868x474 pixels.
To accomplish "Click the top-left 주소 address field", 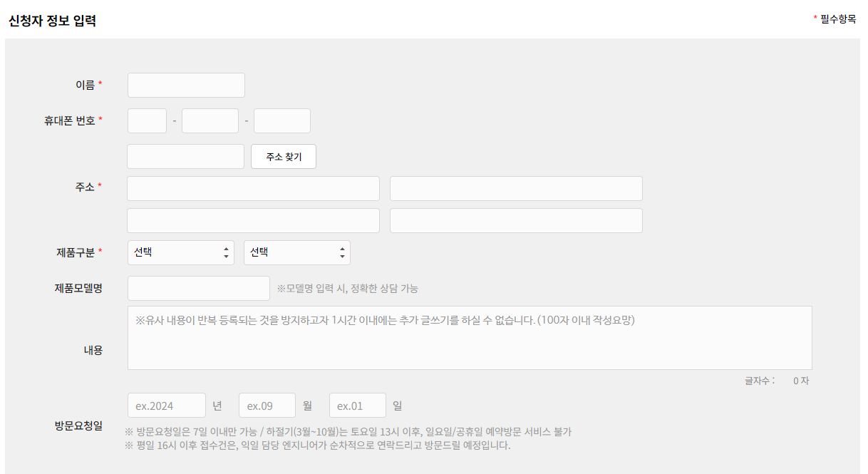I will [253, 188].
